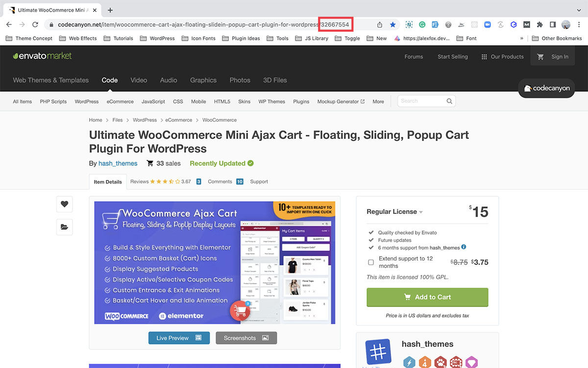Click the site lock icon in address bar
588x368 pixels.
click(51, 25)
